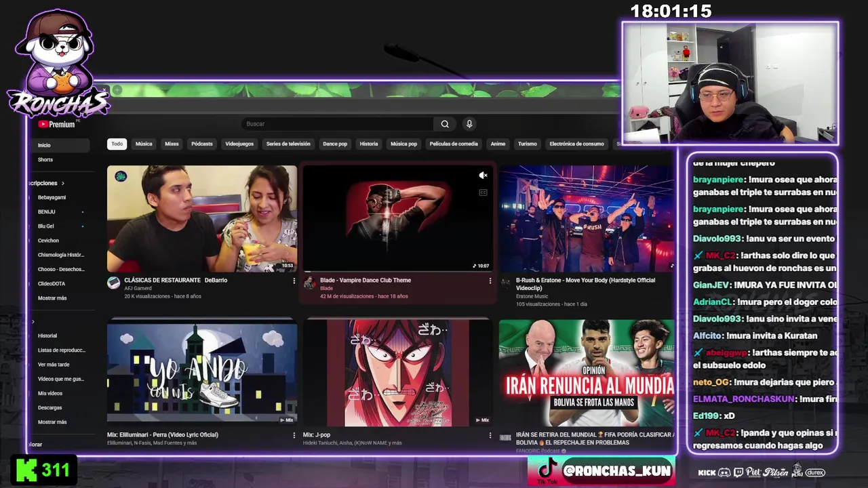
Task: Click the Kick logo viewer counter
Action: tap(44, 470)
